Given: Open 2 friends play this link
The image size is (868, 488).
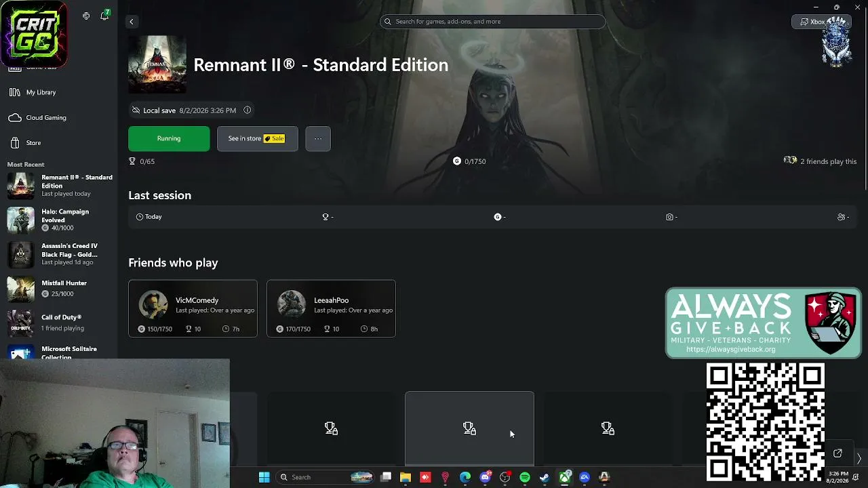Looking at the screenshot, I should coord(820,161).
